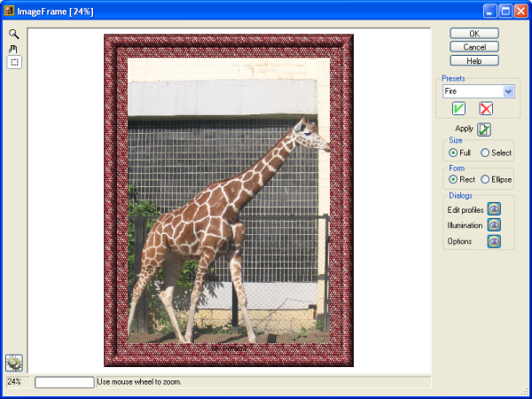Click the empty progress field in status bar

64,382
